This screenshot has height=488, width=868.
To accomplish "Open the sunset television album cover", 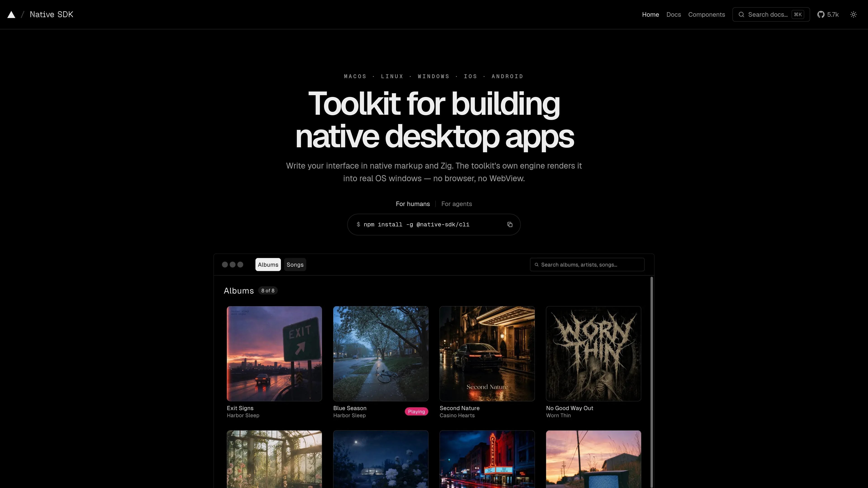I will 593,459.
